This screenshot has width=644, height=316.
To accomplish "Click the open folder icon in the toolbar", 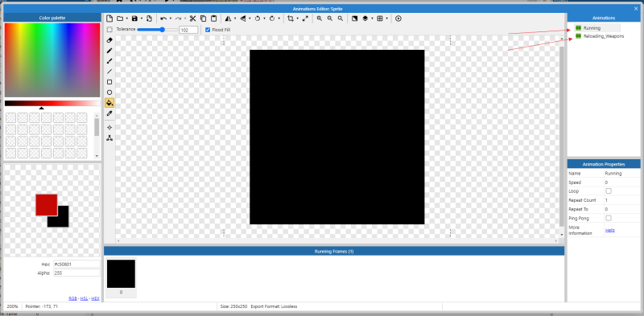I will point(119,18).
